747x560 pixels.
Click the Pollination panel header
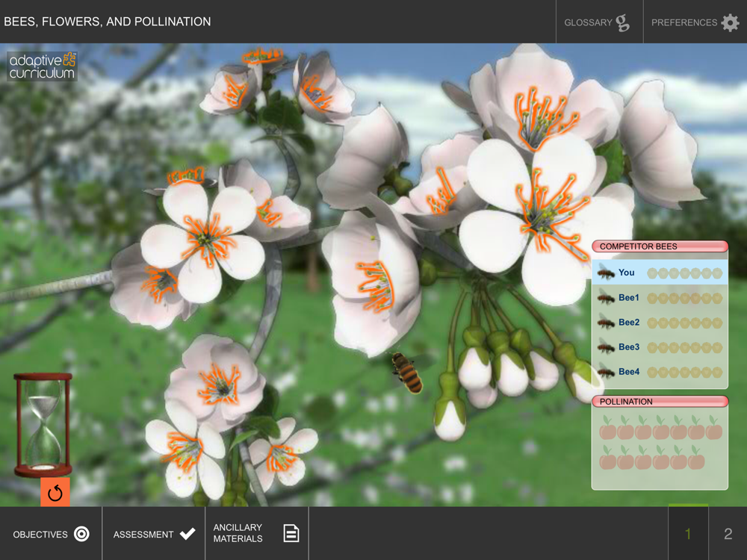(660, 402)
